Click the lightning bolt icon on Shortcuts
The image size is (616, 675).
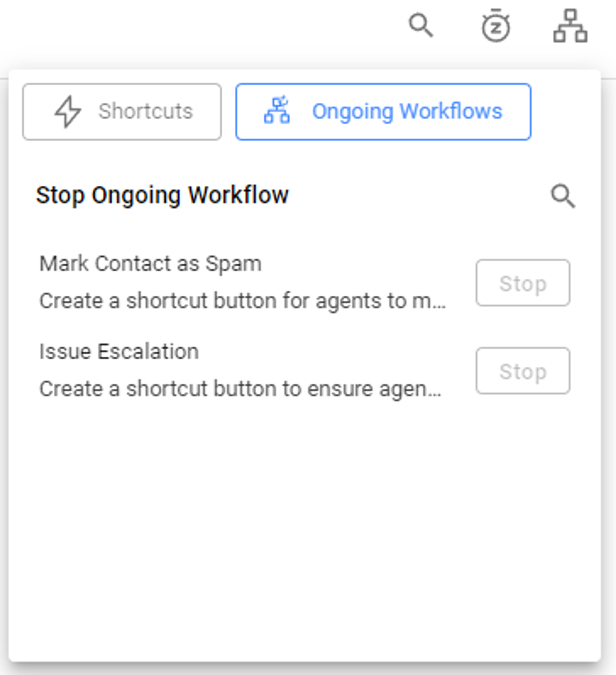click(x=68, y=111)
